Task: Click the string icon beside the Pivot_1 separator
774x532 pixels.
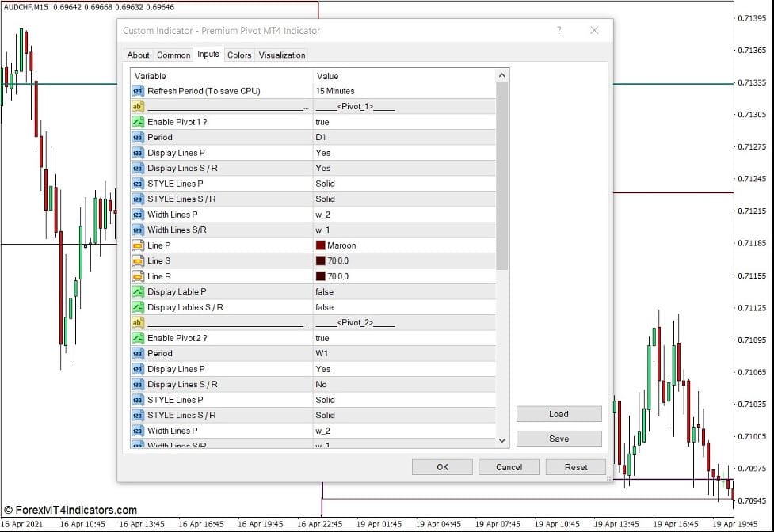Action: click(x=138, y=106)
